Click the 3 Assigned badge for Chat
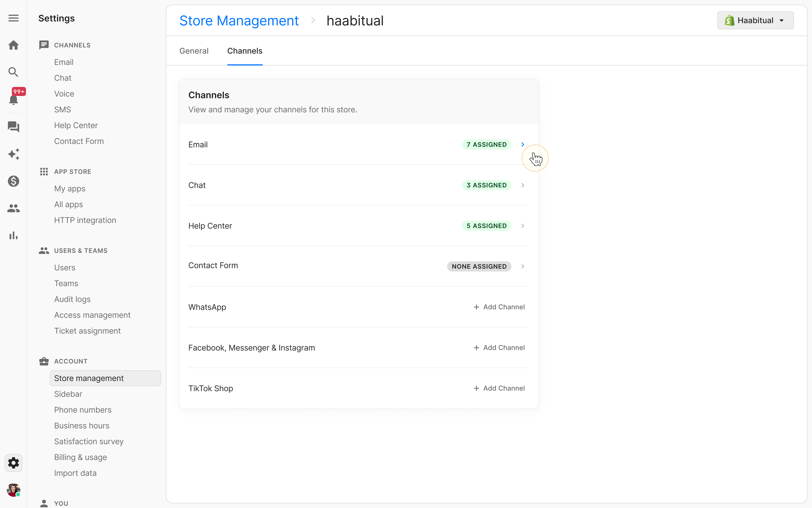Image resolution: width=812 pixels, height=508 pixels. 487,185
